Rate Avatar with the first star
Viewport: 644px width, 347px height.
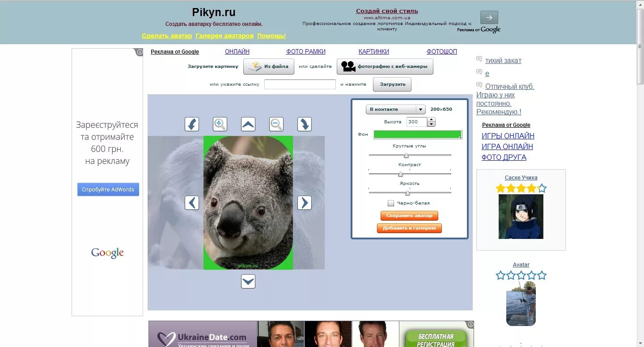pos(500,275)
